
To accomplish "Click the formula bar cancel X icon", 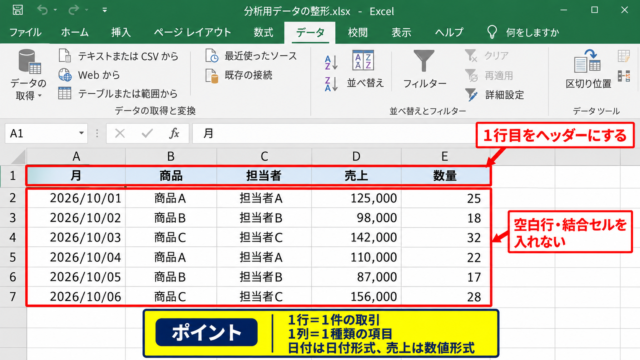I will [x=120, y=133].
